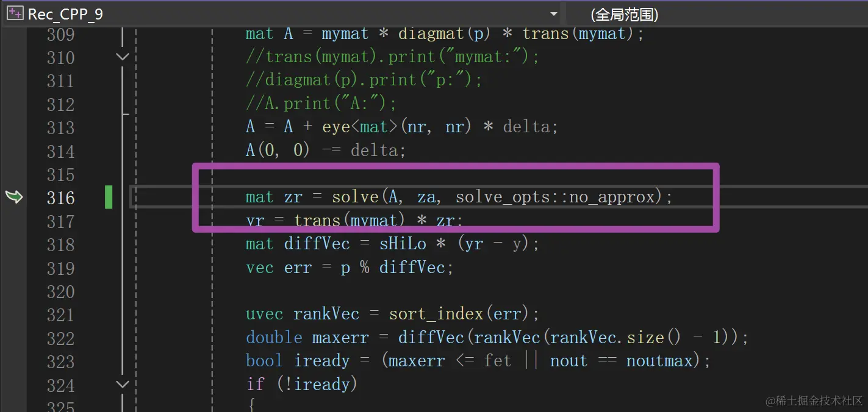
Task: Click the sort_index function call
Action: pyautogui.click(x=436, y=314)
